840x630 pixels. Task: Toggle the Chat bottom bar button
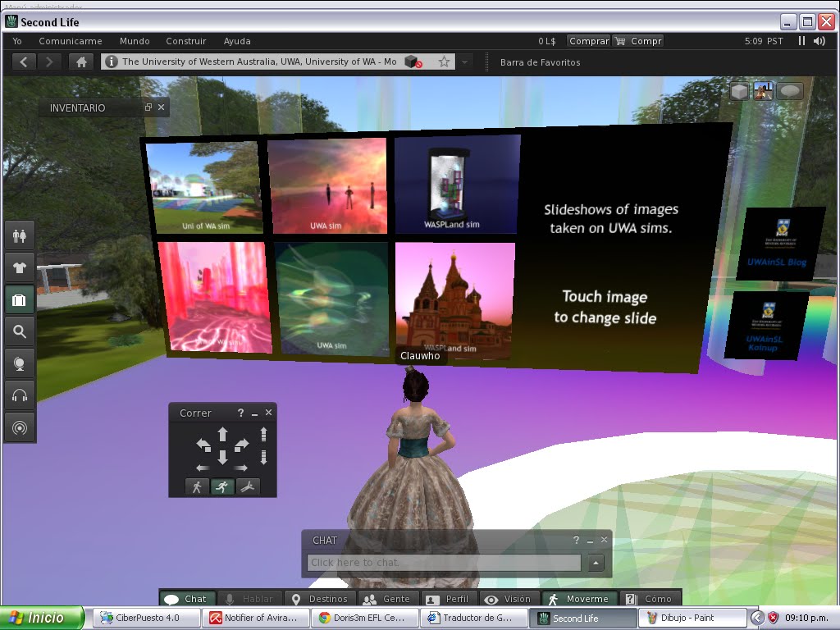[188, 598]
